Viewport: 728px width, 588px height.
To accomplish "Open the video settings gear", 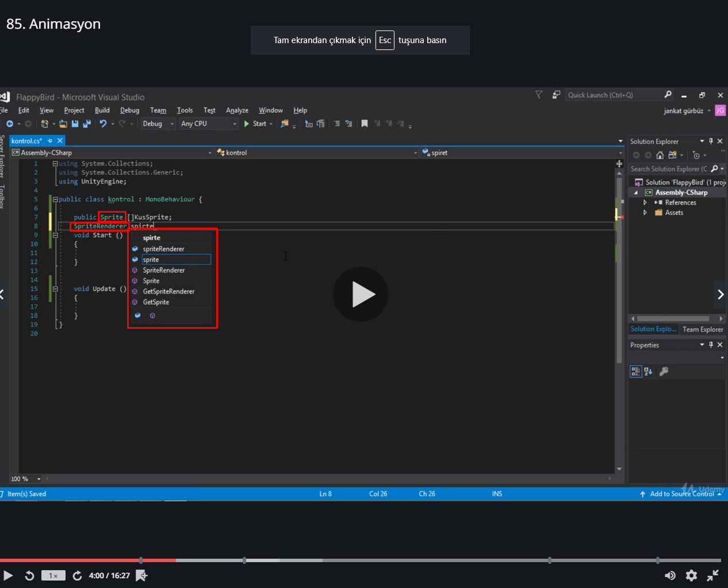I will tap(692, 575).
